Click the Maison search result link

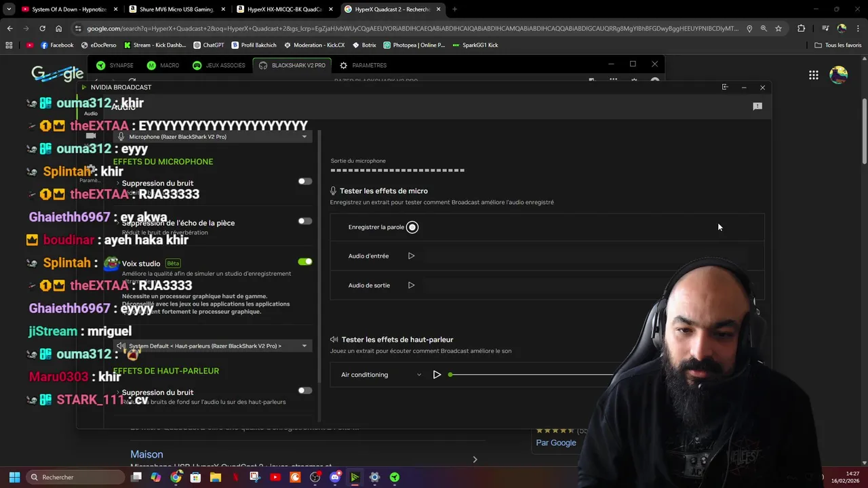click(x=146, y=454)
